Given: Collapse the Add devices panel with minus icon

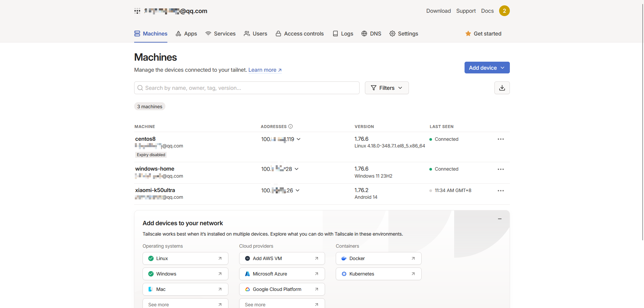Looking at the screenshot, I should coord(499,219).
